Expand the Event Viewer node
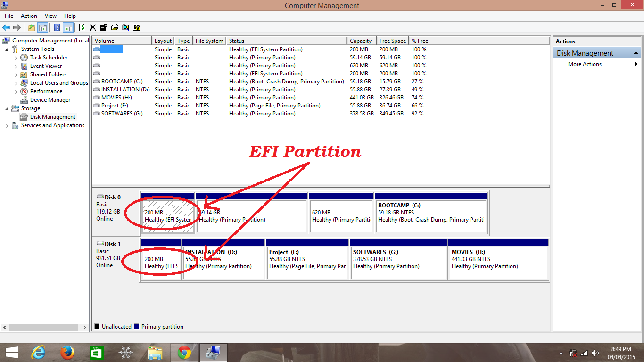This screenshot has height=362, width=644. click(16, 66)
